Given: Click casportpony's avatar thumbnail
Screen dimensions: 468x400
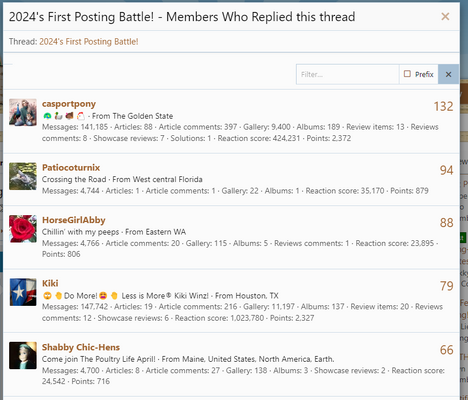Looking at the screenshot, I should click(23, 112).
